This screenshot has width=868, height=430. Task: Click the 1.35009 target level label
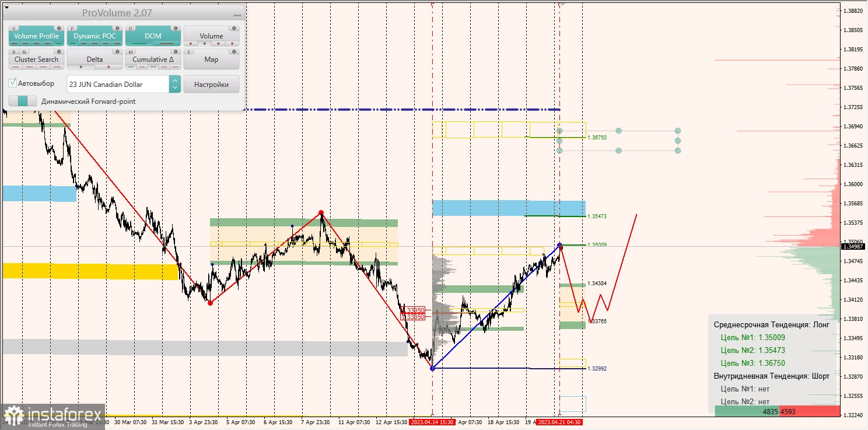pos(597,245)
